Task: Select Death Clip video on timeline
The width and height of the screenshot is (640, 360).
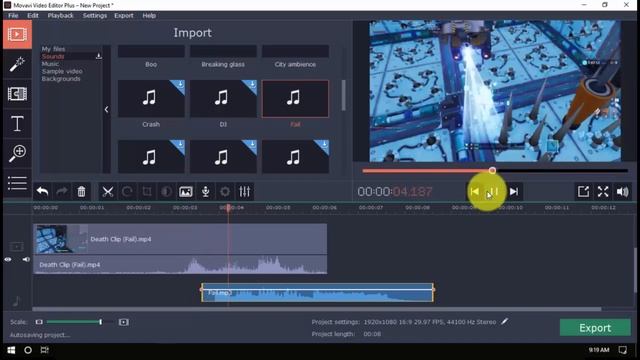Action: coord(180,239)
